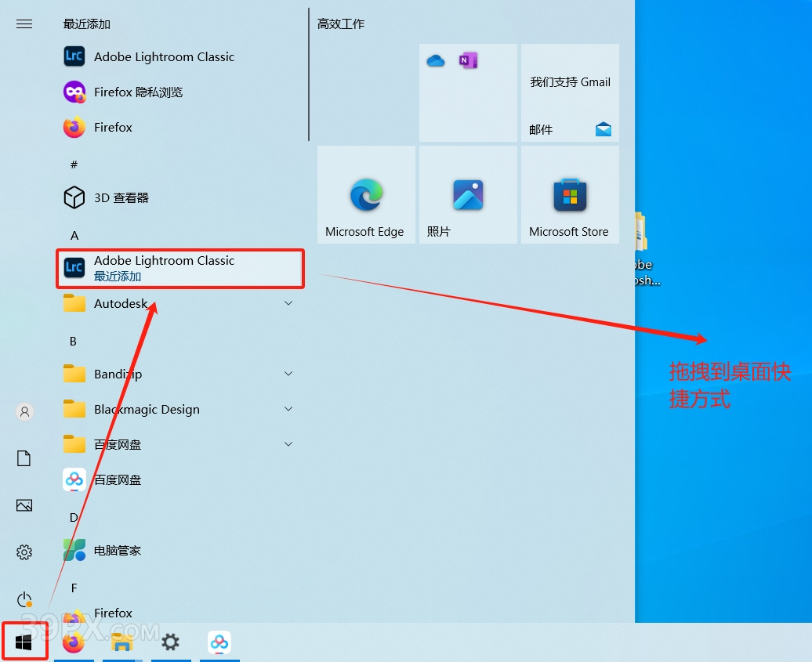Click the # section header
Screen dimensions: 812x662
pyautogui.click(x=74, y=165)
